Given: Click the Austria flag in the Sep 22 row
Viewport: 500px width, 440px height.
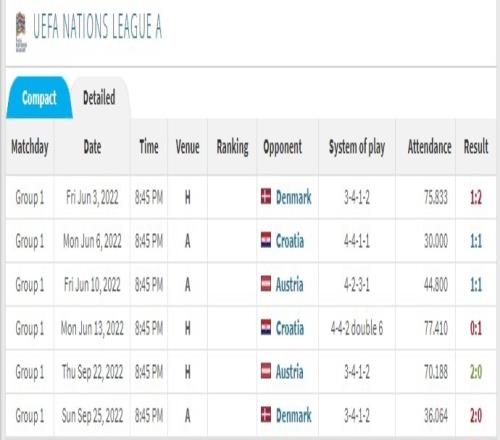Looking at the screenshot, I should (x=266, y=371).
